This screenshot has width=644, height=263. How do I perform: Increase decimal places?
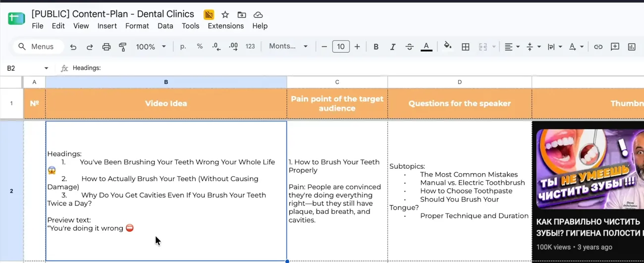pos(233,47)
